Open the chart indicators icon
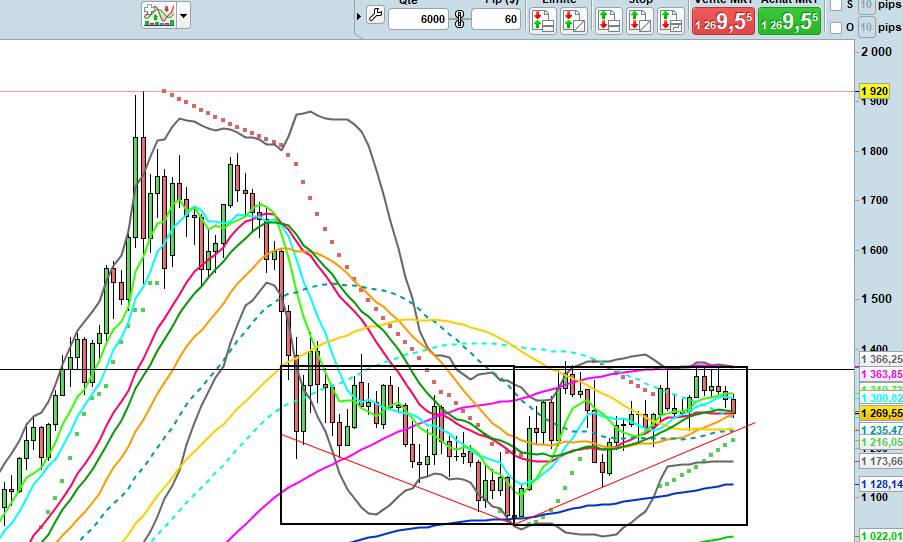 [159, 15]
